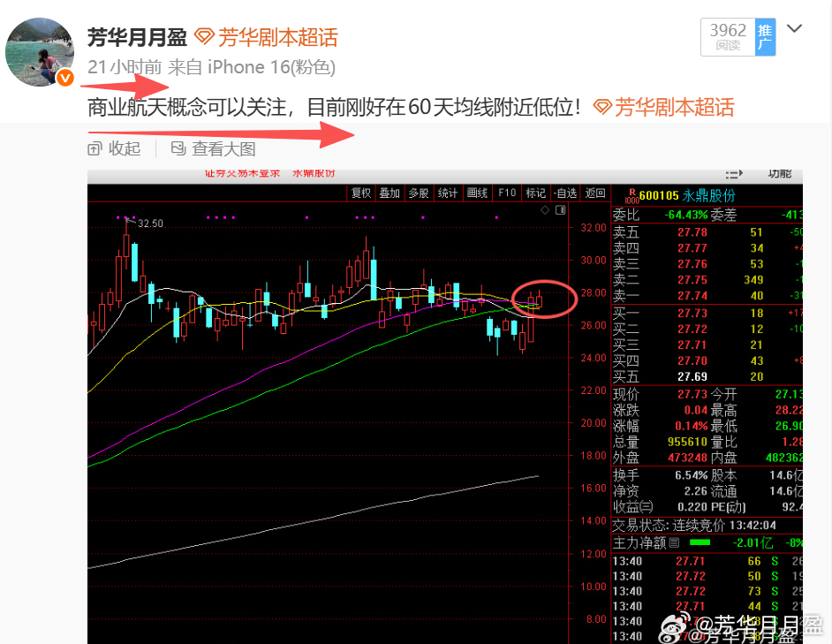The image size is (832, 644).
Task: Select 卖一 price 27.74
Action: tap(692, 296)
